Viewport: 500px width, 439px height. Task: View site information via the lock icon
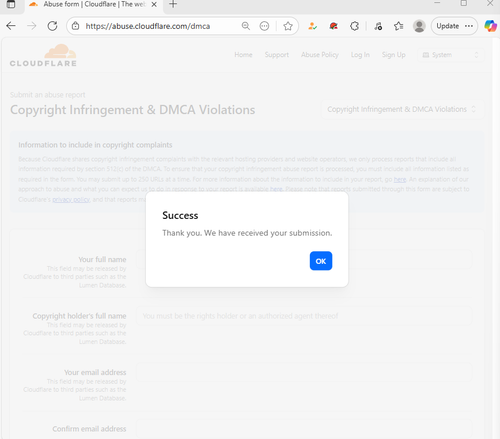point(76,26)
